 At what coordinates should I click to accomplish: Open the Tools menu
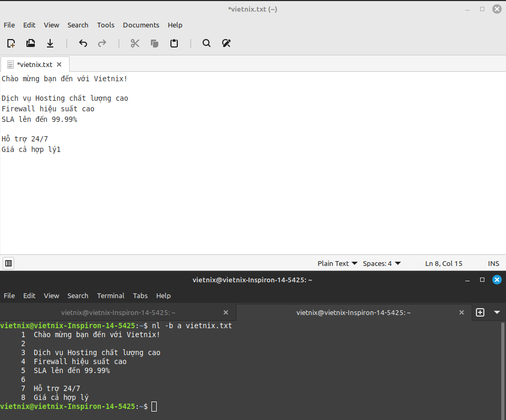(106, 25)
